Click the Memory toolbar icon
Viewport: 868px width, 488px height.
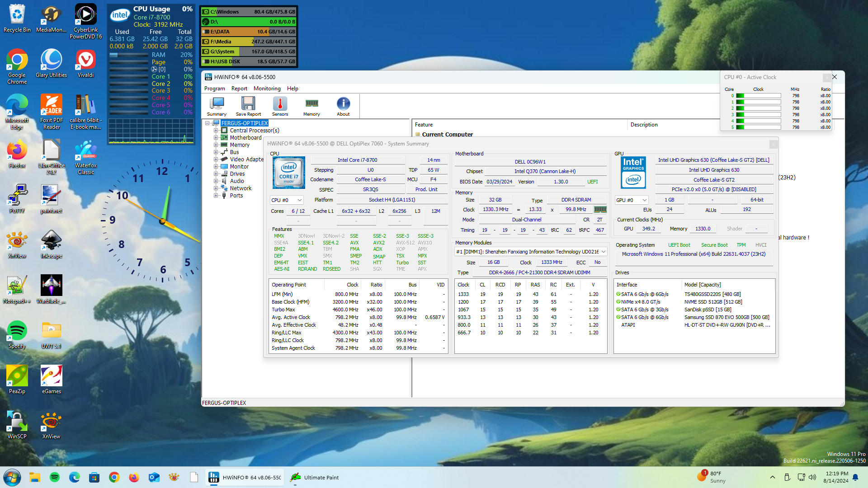[x=311, y=107]
